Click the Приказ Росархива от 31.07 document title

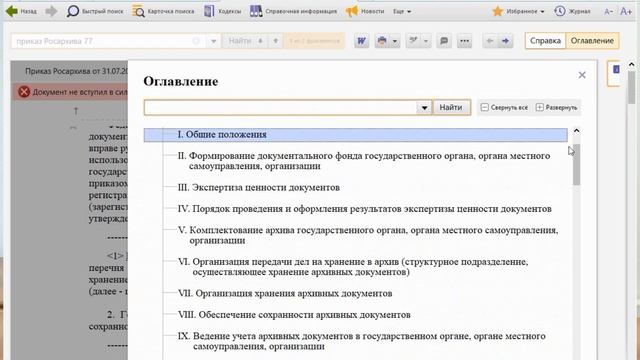(76, 71)
